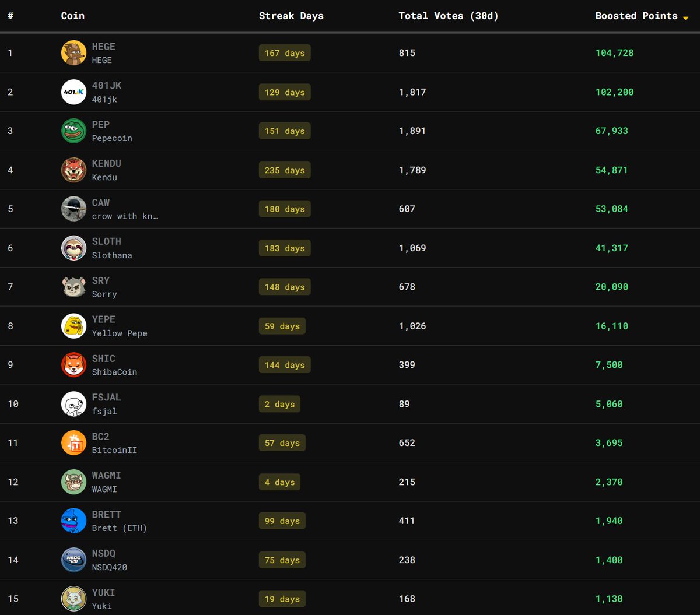
Task: Click total votes value 238
Action: click(x=407, y=560)
